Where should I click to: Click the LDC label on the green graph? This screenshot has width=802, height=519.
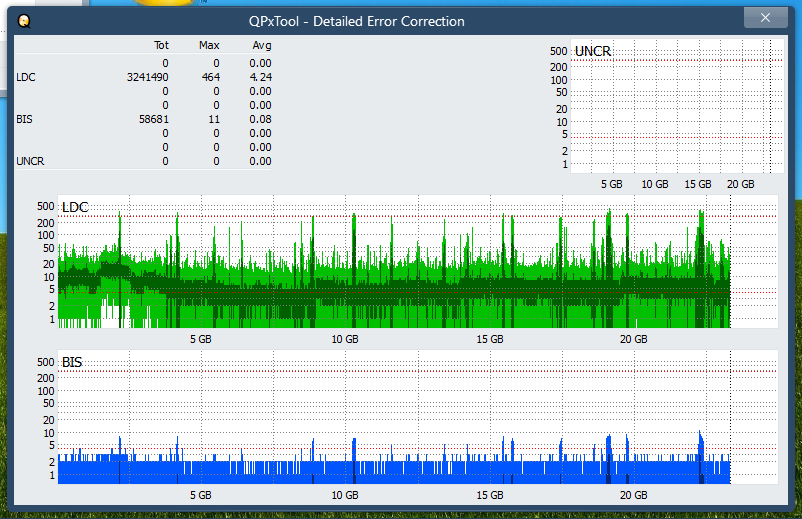tap(75, 207)
